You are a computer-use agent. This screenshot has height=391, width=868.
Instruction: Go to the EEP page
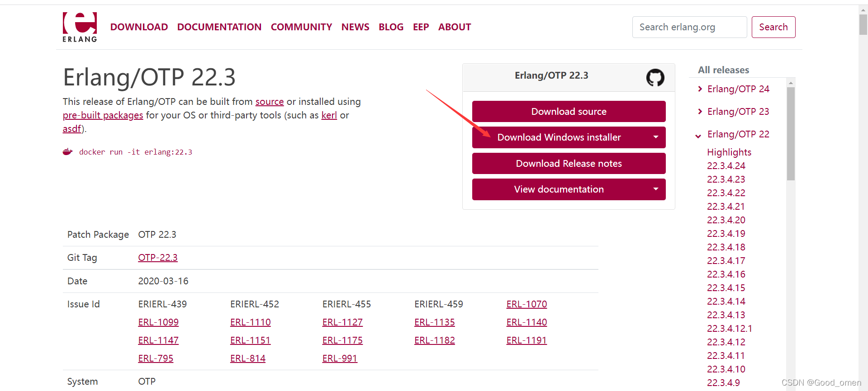tap(421, 27)
